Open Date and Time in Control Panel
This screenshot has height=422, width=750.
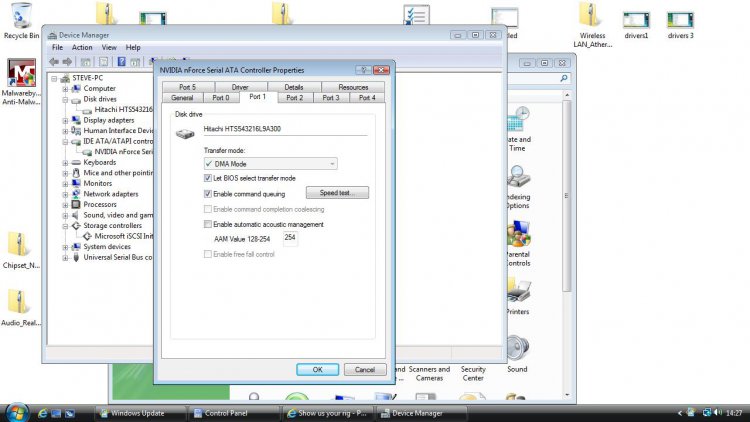(x=518, y=129)
